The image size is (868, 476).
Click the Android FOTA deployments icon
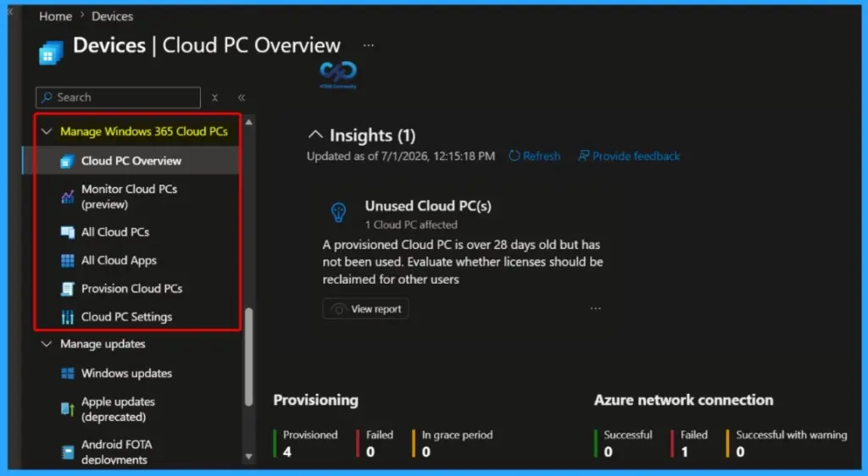point(67,452)
